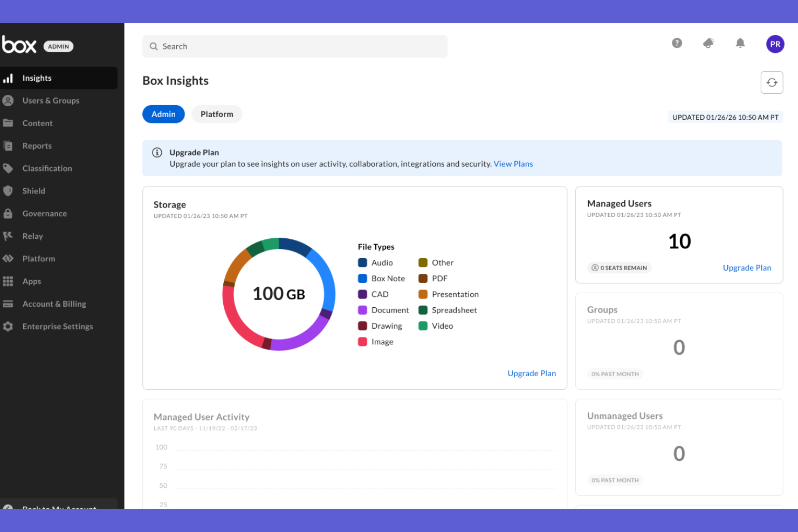Click the Governance lock icon
The height and width of the screenshot is (532, 798).
coord(8,213)
